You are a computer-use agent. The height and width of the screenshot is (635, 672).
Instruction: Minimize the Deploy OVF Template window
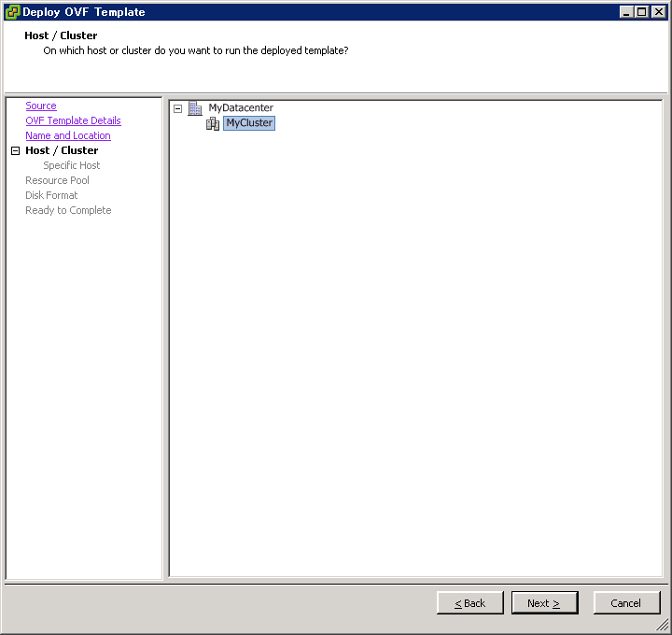click(x=626, y=12)
